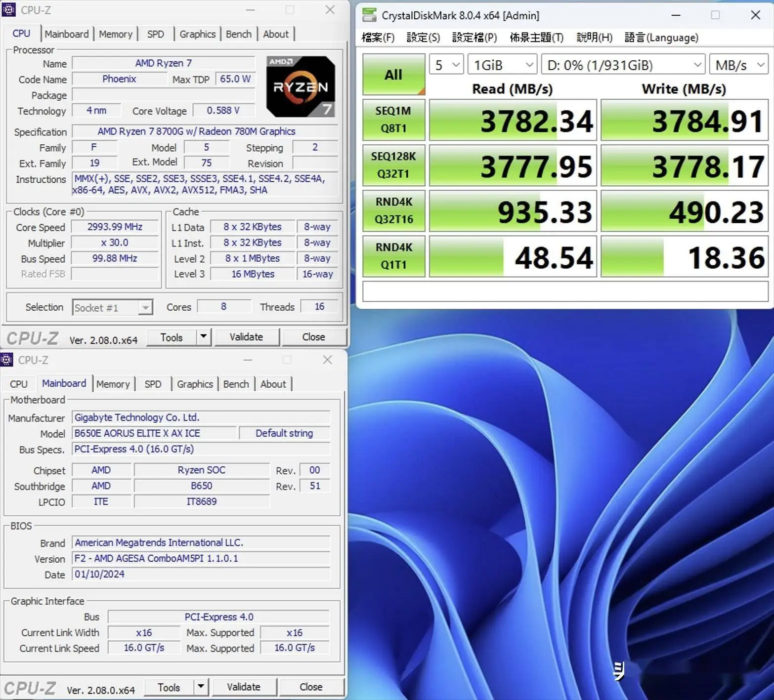The width and height of the screenshot is (774, 700).
Task: Click the Specification field AMD Ryzen 7 8700G
Action: click(x=205, y=131)
